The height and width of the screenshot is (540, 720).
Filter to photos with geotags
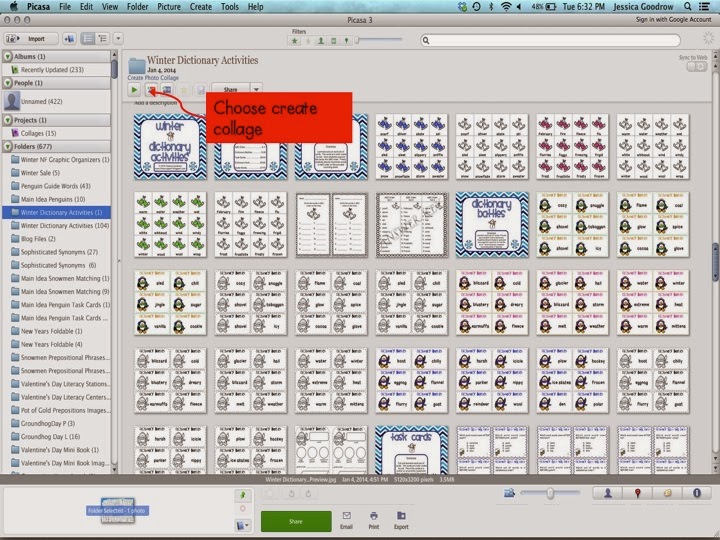(346, 41)
